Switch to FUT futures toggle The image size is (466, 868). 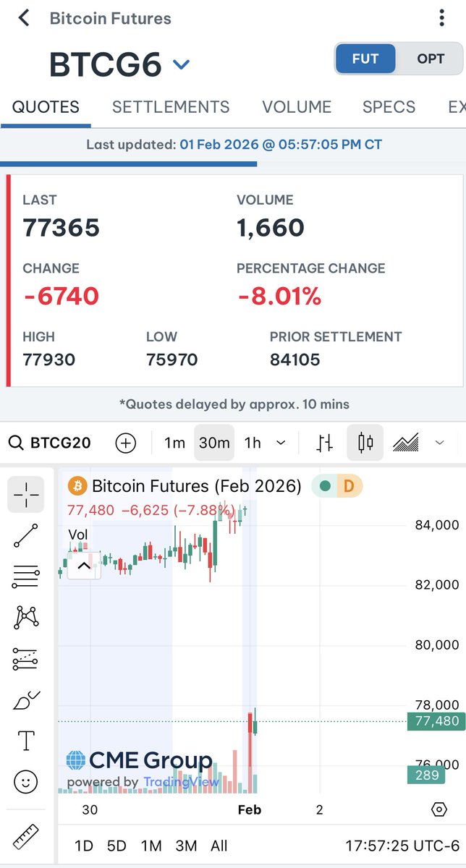click(x=365, y=59)
